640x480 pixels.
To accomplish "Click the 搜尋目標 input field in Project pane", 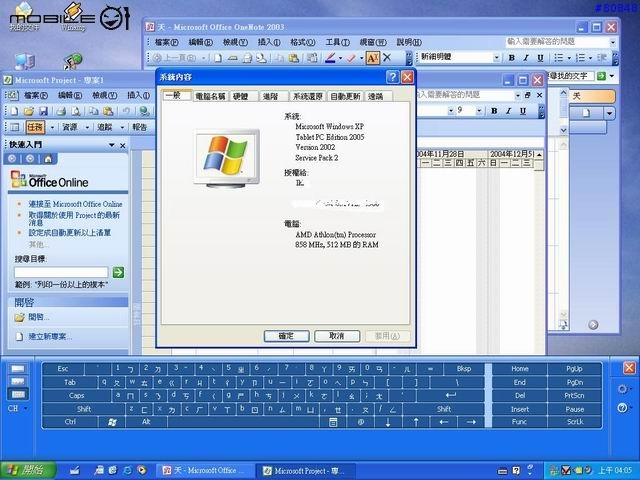I will [61, 272].
